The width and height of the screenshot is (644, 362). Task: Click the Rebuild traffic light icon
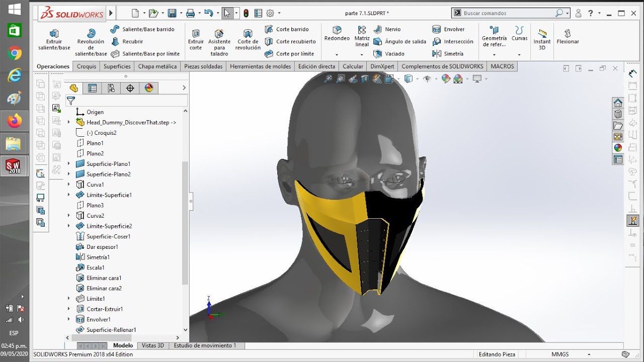coord(246,14)
